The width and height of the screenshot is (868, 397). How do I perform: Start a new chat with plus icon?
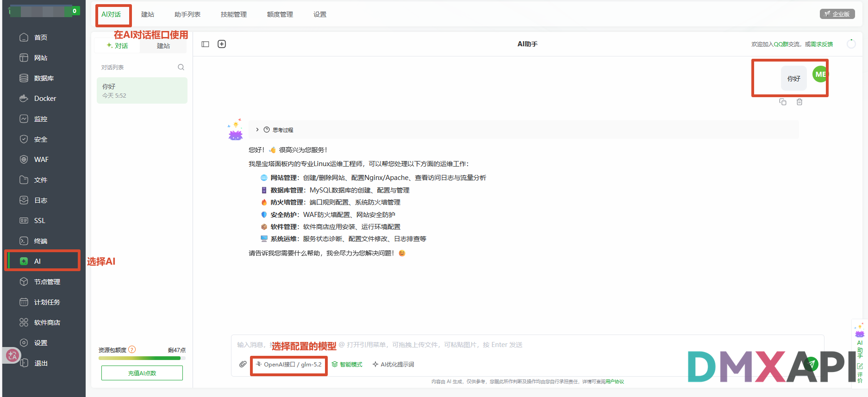pyautogui.click(x=222, y=44)
